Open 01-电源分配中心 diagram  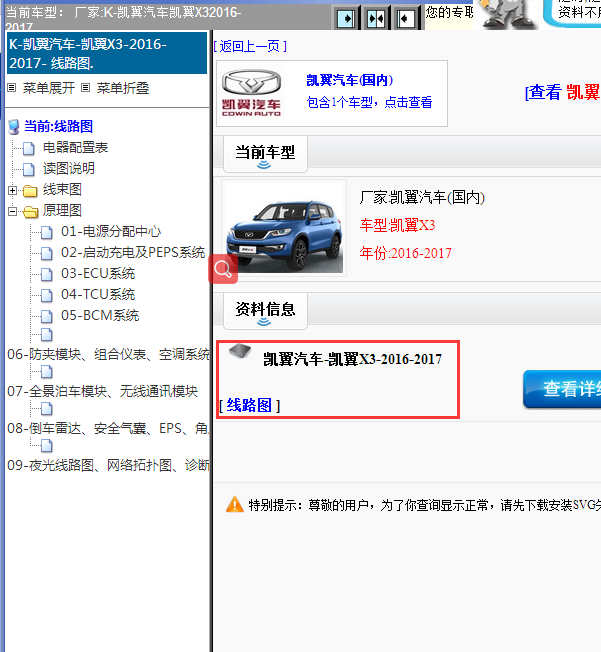[x=111, y=232]
